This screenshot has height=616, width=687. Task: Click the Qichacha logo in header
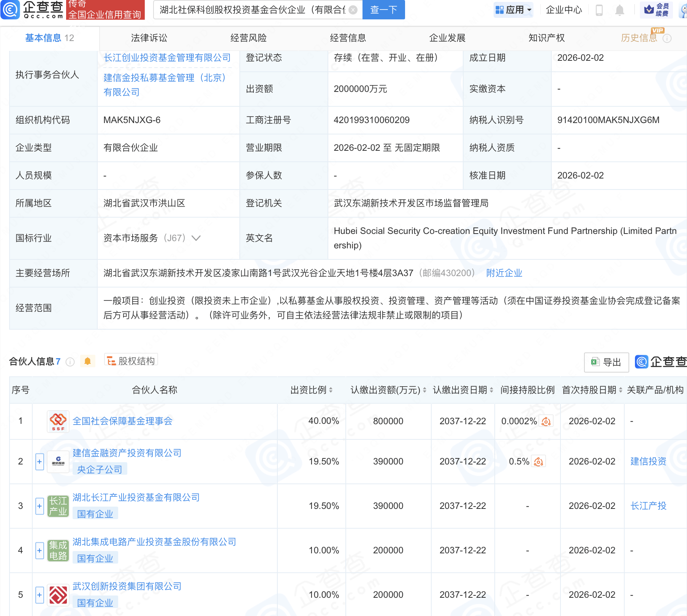[32, 10]
